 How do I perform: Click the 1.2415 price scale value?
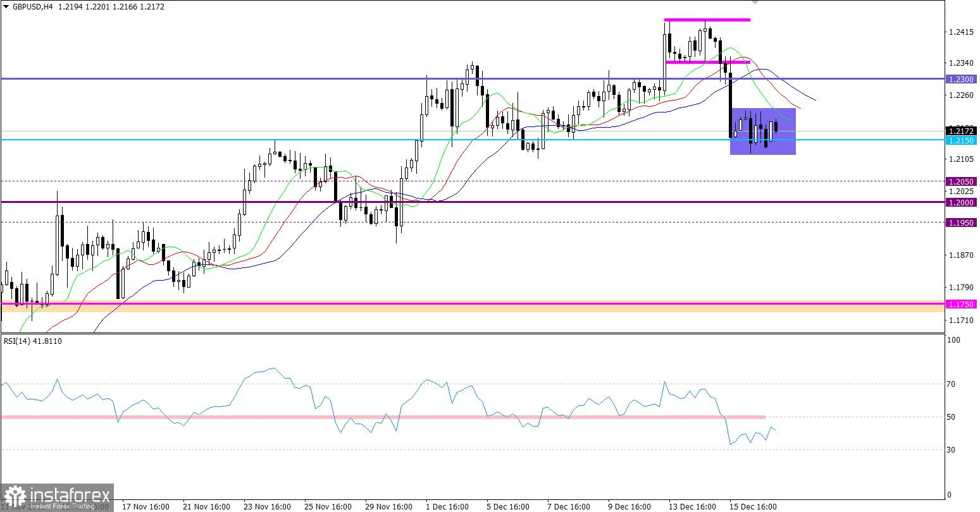pyautogui.click(x=960, y=32)
